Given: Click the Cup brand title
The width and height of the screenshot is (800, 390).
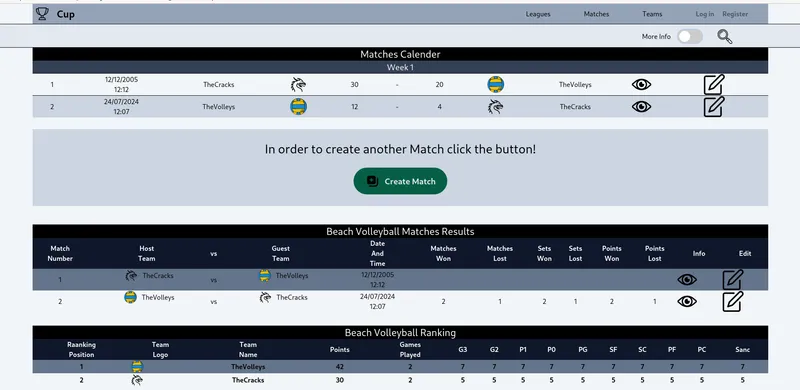Looking at the screenshot, I should tap(65, 14).
